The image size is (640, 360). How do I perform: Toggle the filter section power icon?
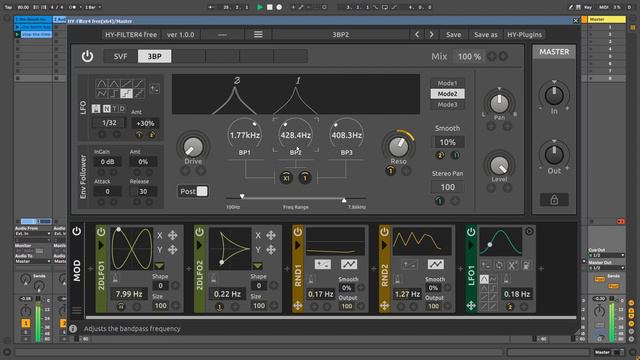pyautogui.click(x=87, y=56)
